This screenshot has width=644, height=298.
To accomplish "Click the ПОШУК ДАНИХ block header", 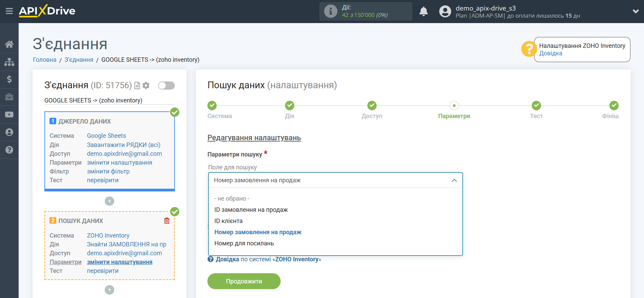I will [81, 221].
